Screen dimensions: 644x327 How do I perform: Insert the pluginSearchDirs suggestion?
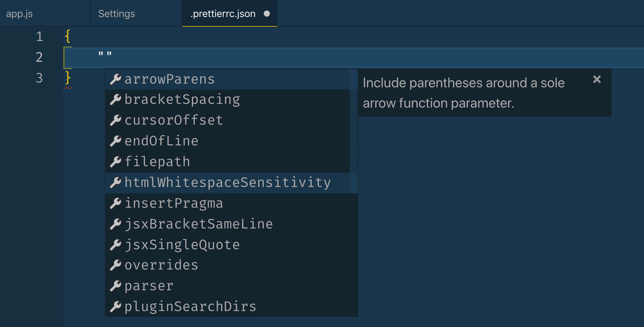[190, 307]
